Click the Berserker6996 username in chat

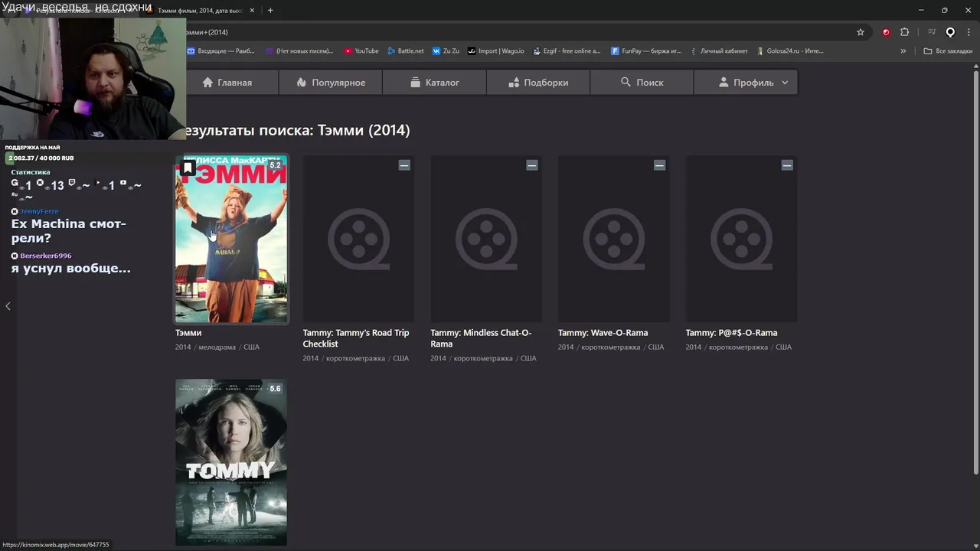(x=46, y=256)
